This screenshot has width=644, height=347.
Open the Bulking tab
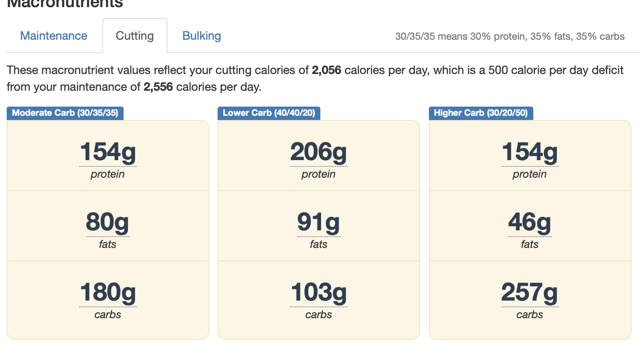(202, 36)
